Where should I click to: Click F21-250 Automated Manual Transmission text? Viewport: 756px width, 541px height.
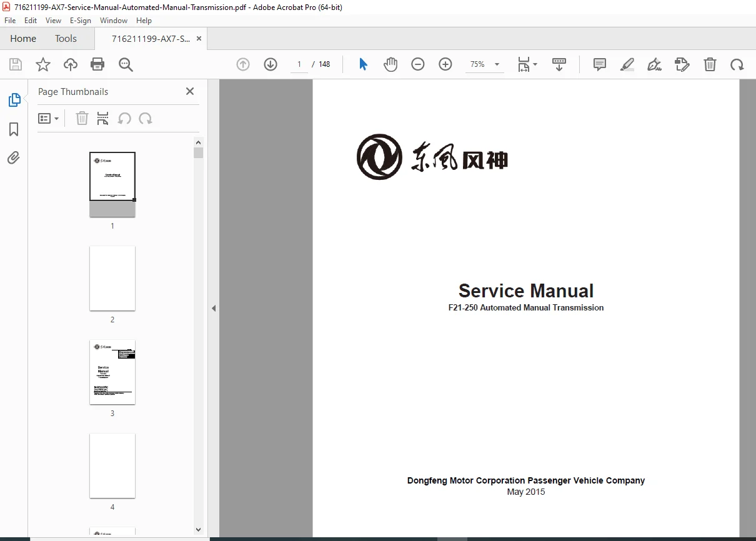tap(526, 307)
